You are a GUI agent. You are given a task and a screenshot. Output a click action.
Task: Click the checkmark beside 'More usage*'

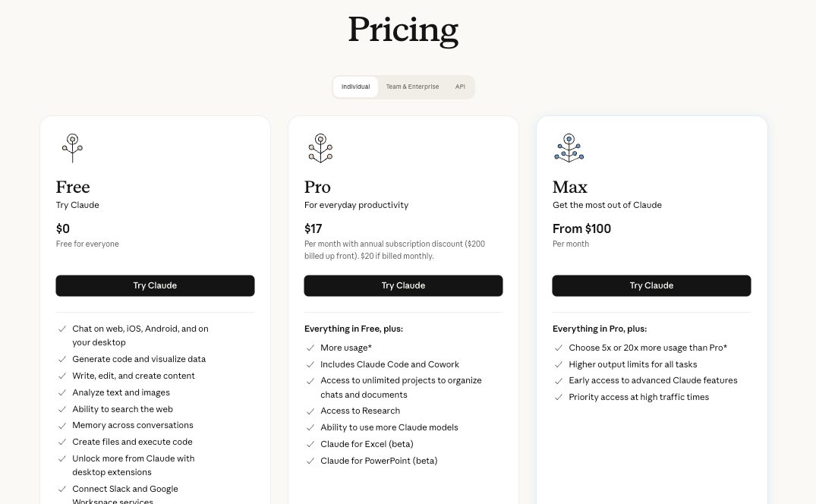[310, 348]
